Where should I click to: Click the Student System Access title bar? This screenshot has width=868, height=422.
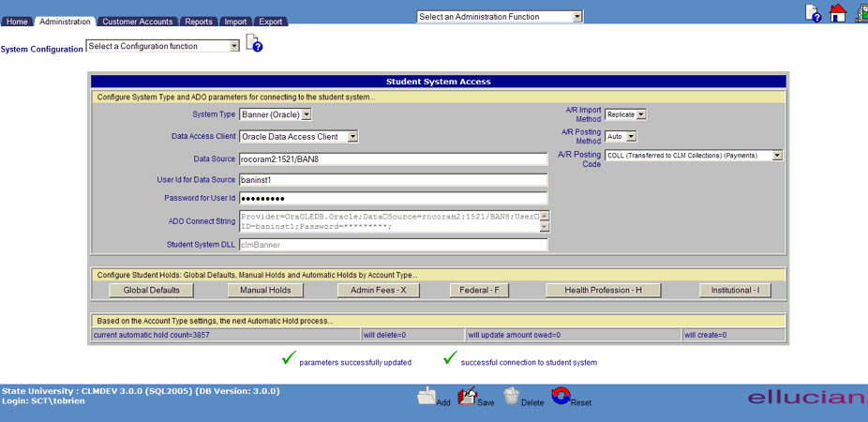[439, 82]
